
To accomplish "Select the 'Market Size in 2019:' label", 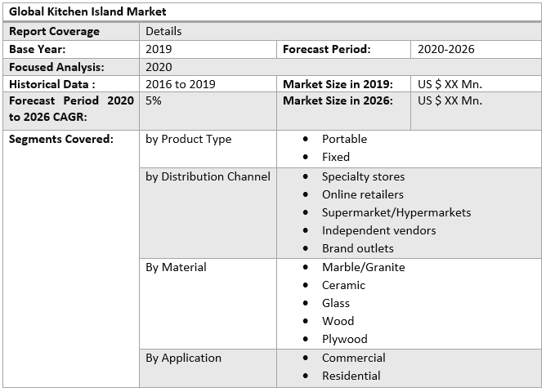I will (338, 84).
